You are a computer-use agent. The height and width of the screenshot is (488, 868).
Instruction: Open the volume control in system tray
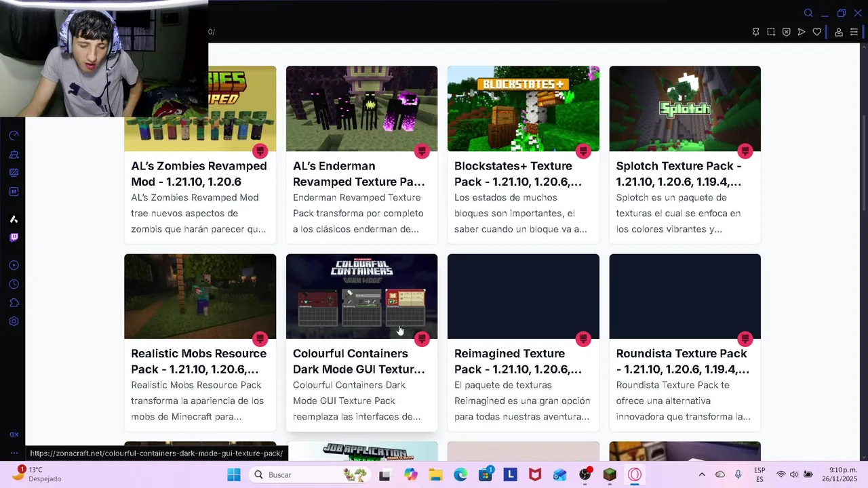click(794, 474)
